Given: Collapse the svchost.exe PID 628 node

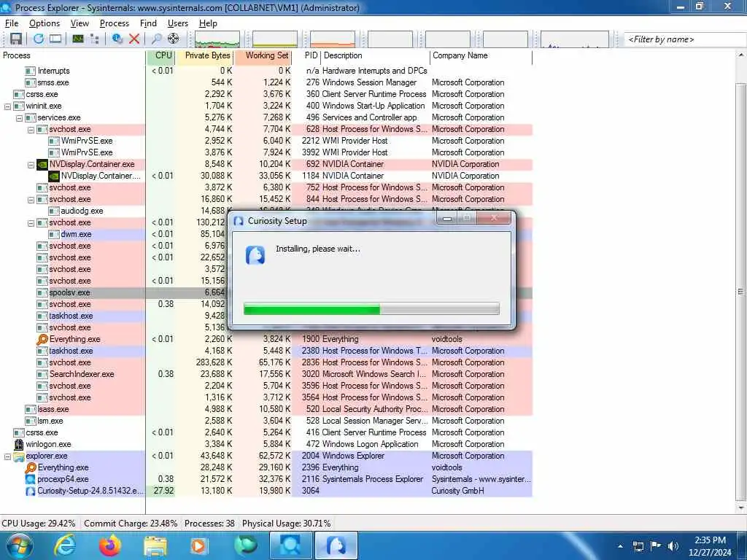Looking at the screenshot, I should coord(31,130).
